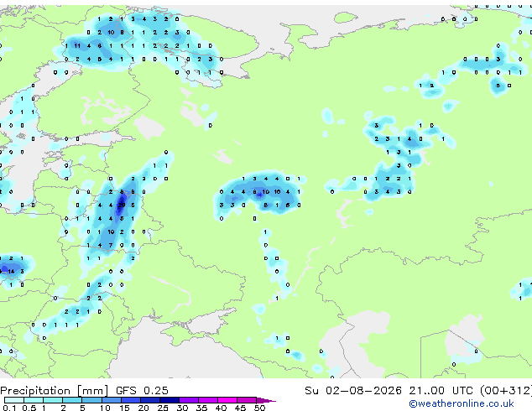The height and width of the screenshot is (411, 532).
Task: Click the 'GFS 0.25' model label
Action: coord(142,391)
